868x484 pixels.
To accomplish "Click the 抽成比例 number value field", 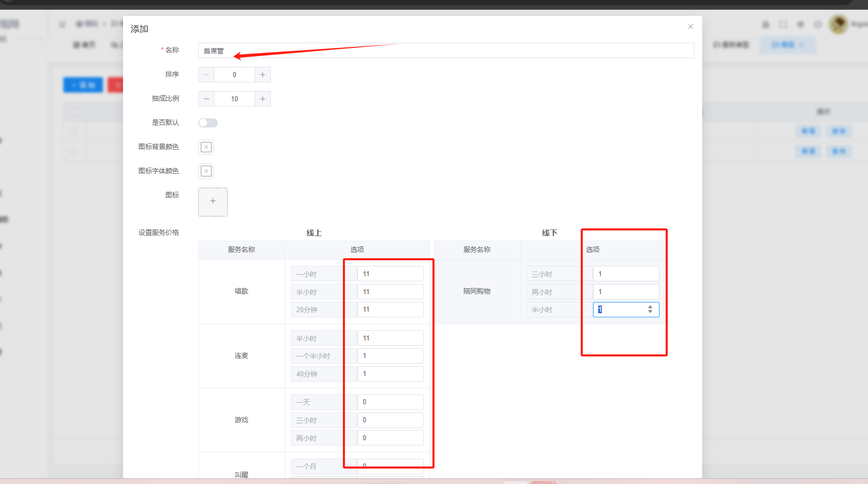I will click(x=234, y=99).
